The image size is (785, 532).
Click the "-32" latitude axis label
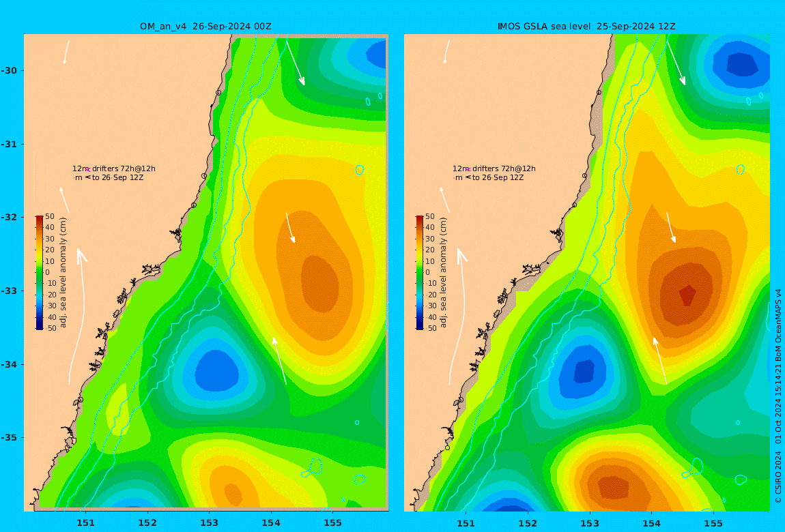tap(8, 218)
